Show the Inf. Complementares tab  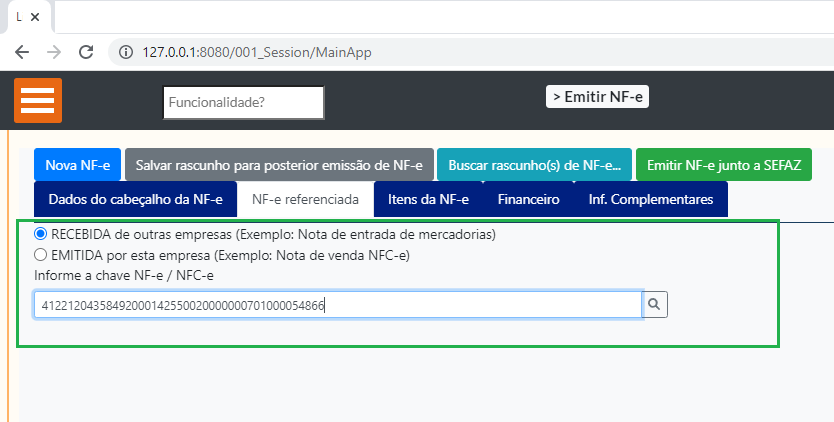pos(650,199)
